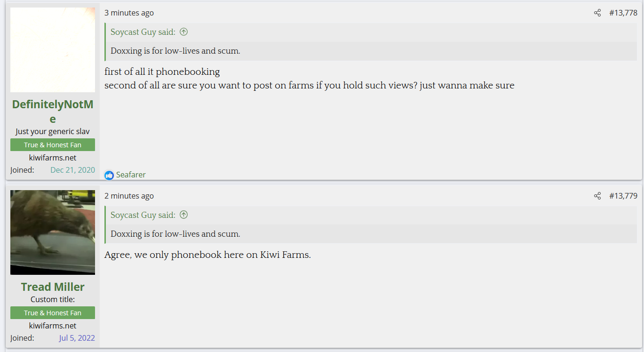The height and width of the screenshot is (352, 644).
Task: Click DefinitelyNotMe's True & Honest Fan badge
Action: (53, 145)
